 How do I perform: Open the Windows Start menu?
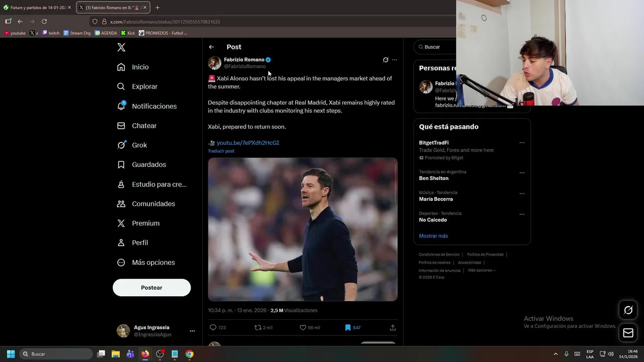pyautogui.click(x=11, y=354)
